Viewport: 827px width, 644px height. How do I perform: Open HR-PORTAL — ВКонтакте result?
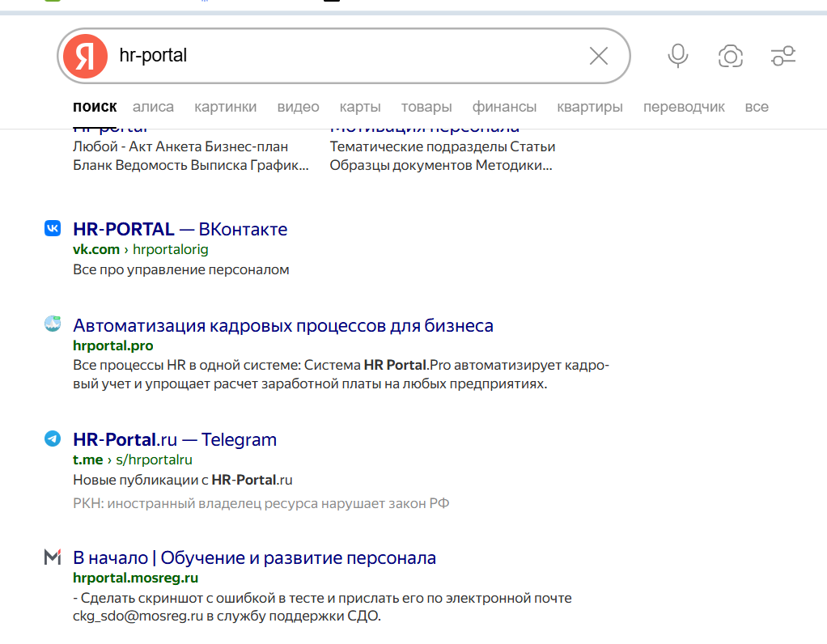click(180, 229)
